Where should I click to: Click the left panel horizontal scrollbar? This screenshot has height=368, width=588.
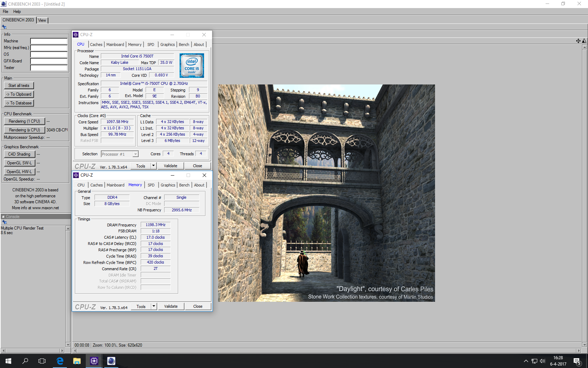[33, 350]
